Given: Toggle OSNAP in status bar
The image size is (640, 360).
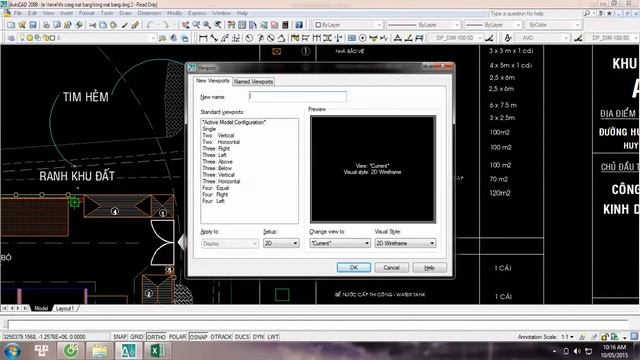Looking at the screenshot, I should coord(199,337).
